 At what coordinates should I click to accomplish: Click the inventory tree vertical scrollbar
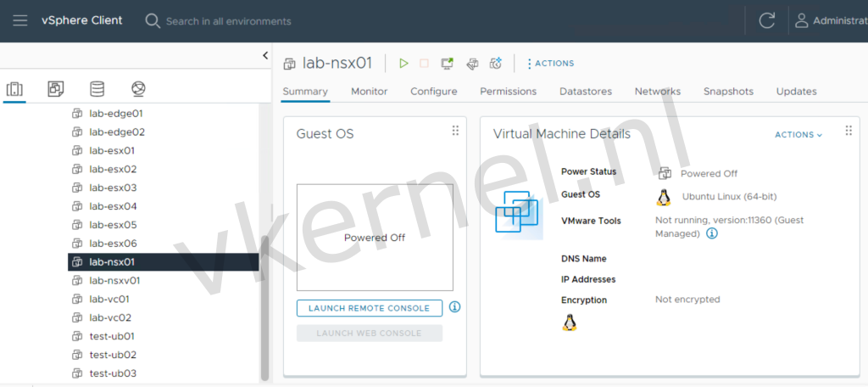tap(264, 308)
